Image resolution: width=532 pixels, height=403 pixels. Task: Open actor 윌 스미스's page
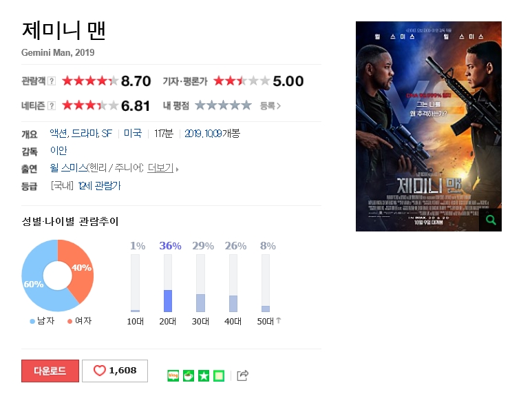tap(69, 167)
